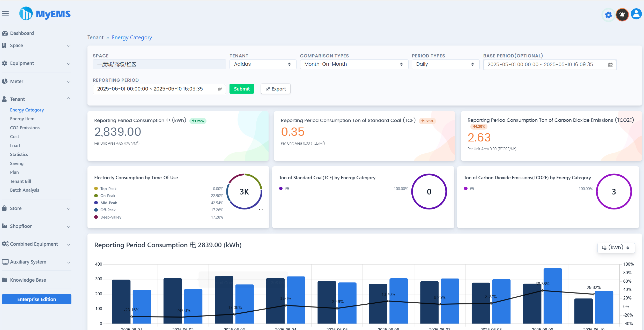Viewport: 644px width, 330px height.
Task: Click the Dashboard gauge icon
Action: 5,33
